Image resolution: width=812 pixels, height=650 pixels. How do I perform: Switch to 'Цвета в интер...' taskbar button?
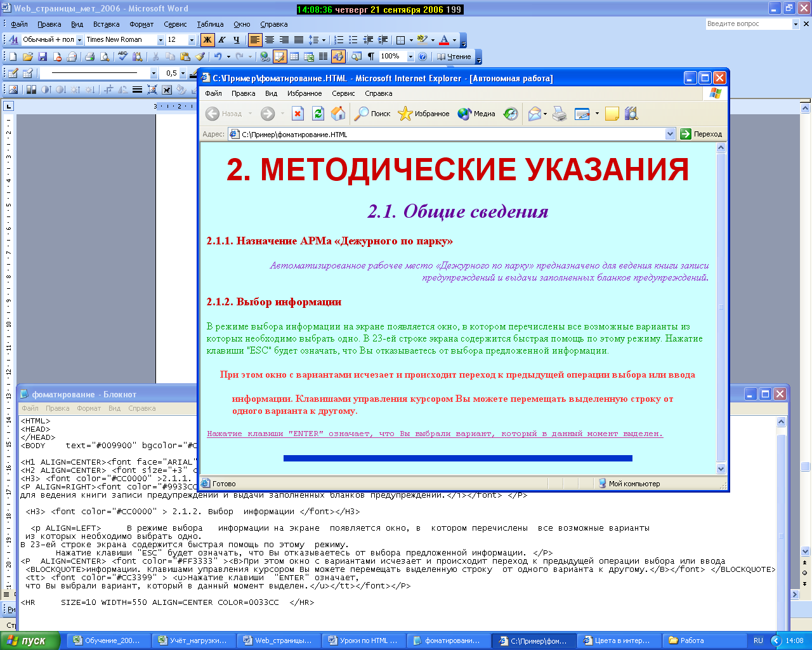click(x=617, y=640)
